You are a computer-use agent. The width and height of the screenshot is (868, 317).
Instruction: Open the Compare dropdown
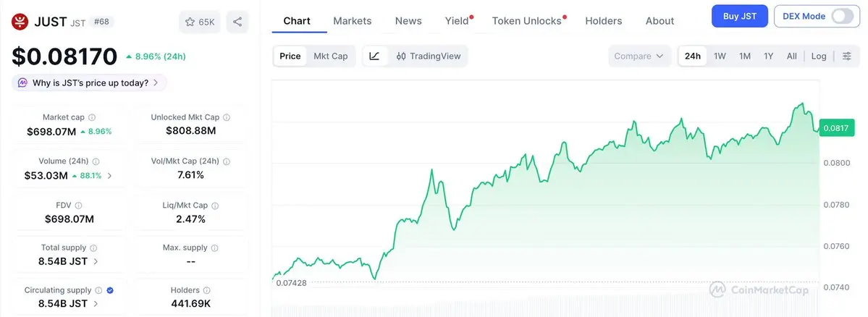click(x=639, y=56)
